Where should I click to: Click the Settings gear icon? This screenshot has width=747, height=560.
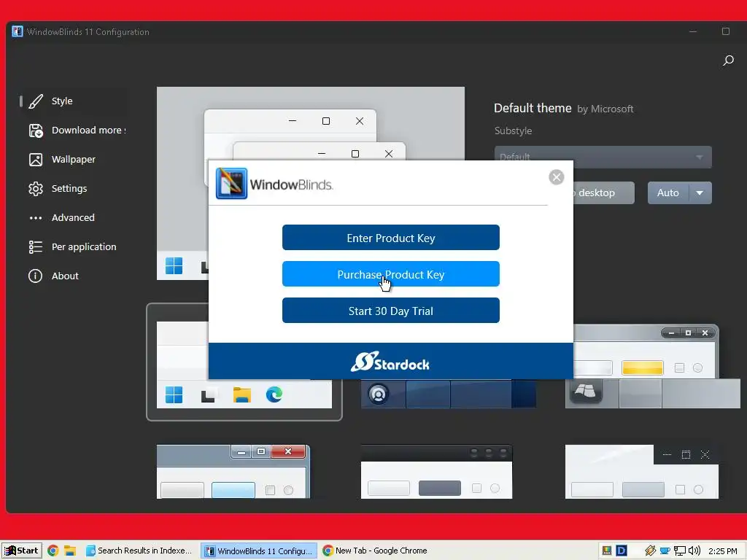[x=36, y=189]
